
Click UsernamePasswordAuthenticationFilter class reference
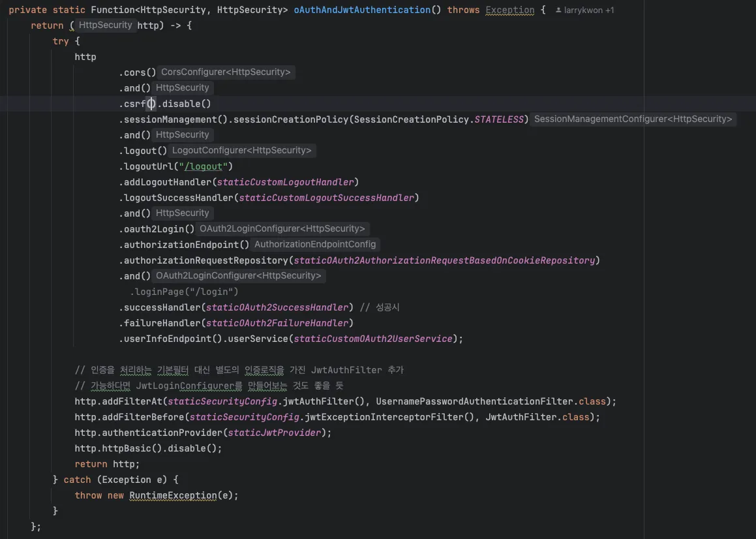pos(474,401)
